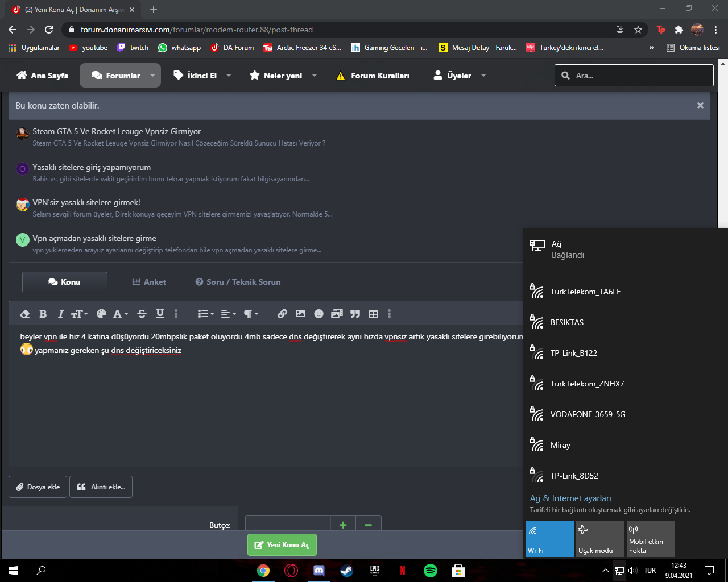Open Steam from the taskbar
This screenshot has height=582, width=728.
tap(346, 571)
